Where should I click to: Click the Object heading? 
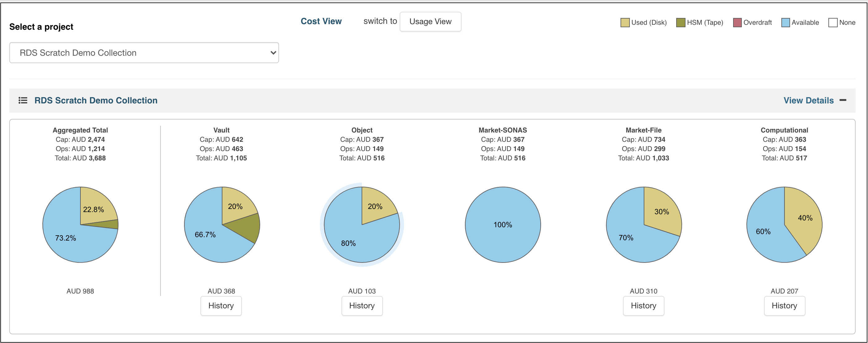point(362,130)
